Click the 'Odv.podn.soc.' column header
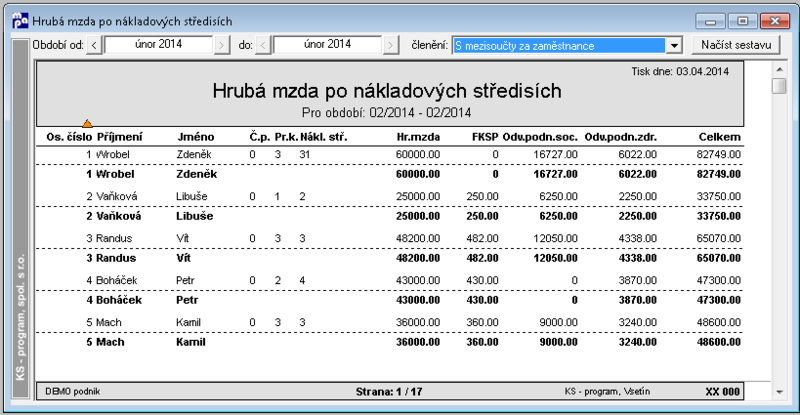 [540, 137]
